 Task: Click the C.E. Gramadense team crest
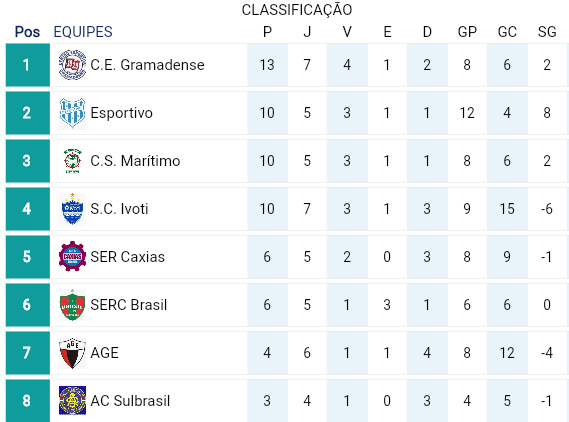[72, 65]
